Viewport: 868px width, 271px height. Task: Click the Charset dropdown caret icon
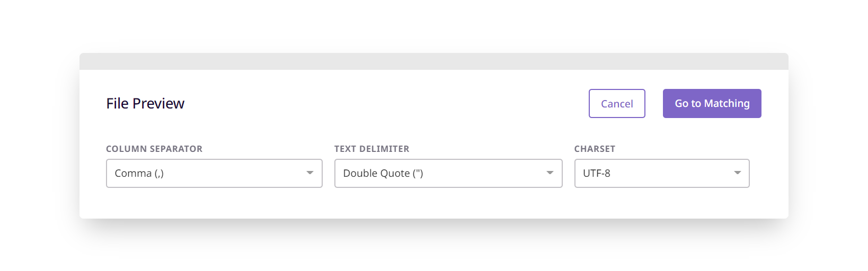[737, 173]
